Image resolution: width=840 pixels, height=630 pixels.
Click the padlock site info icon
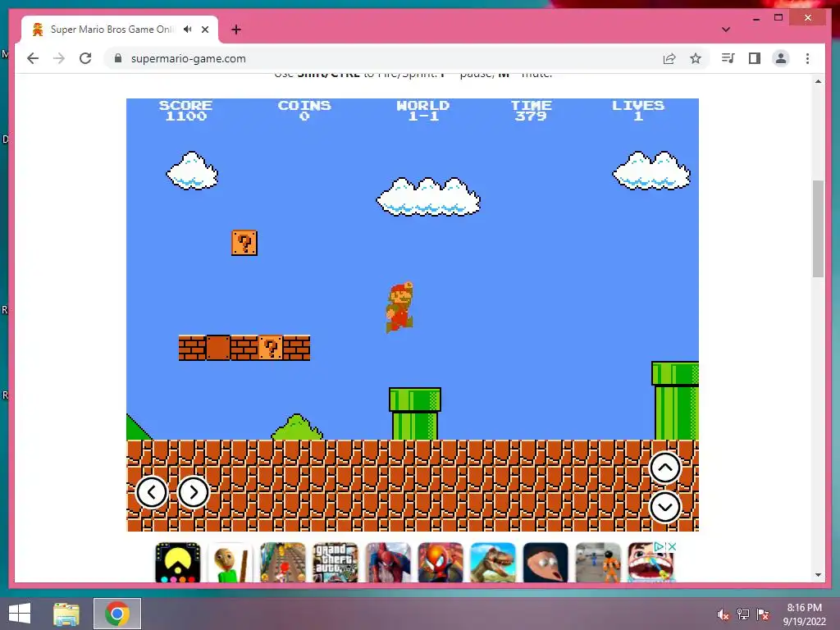118,58
